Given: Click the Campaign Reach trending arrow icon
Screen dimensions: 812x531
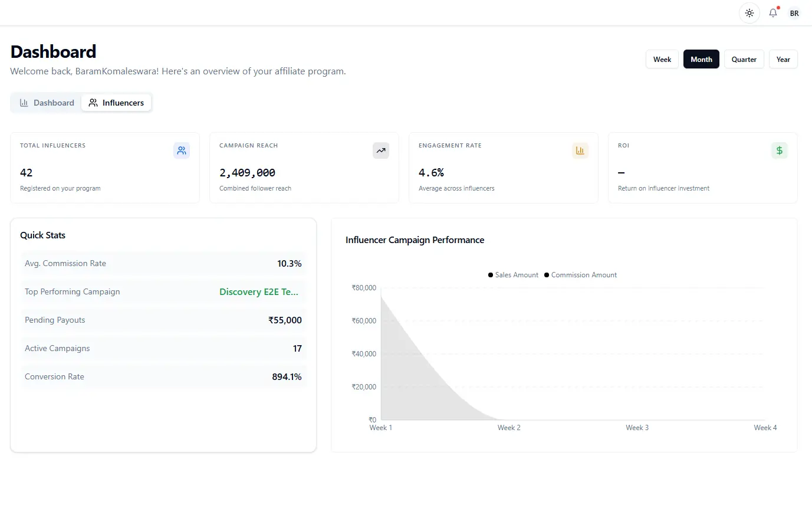Looking at the screenshot, I should 381,150.
